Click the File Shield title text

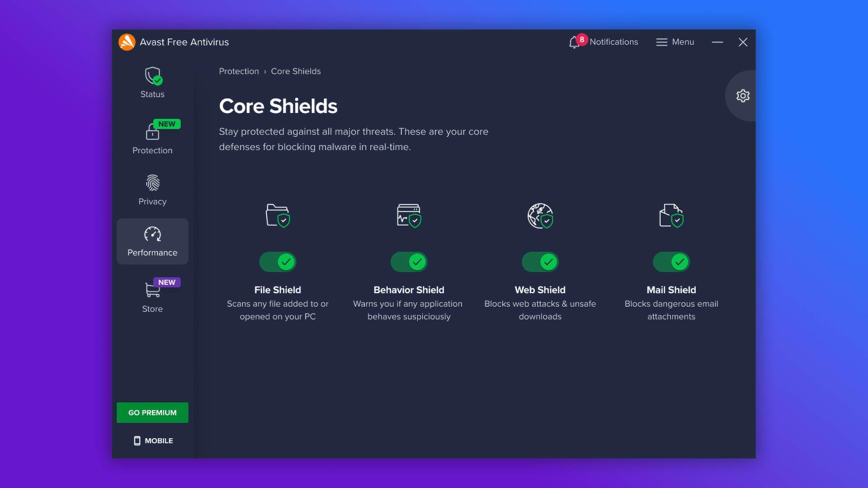278,290
